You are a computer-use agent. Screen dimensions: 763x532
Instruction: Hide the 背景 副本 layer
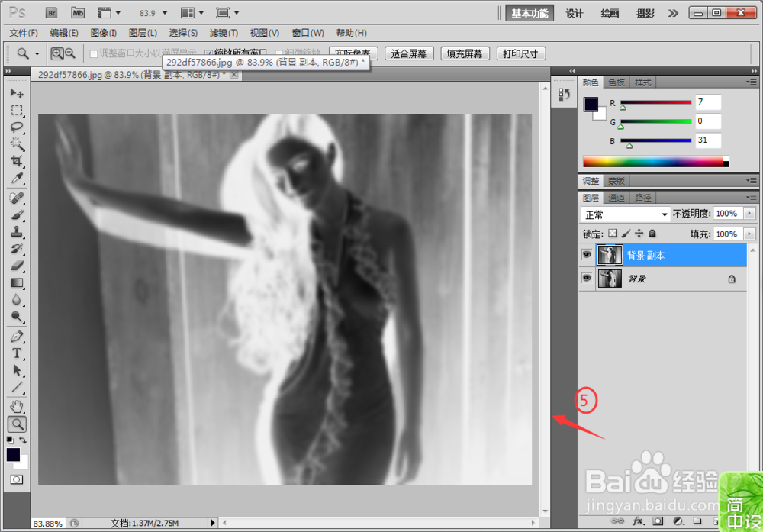pos(587,255)
